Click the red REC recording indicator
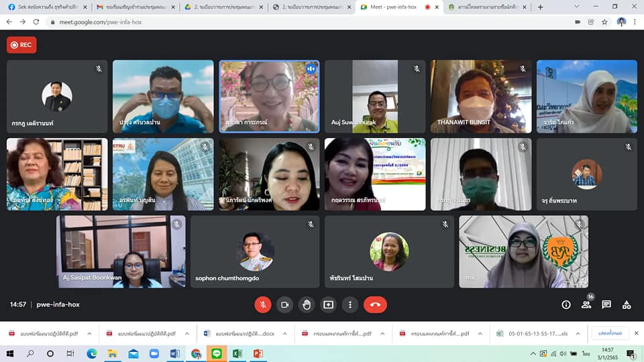The image size is (644, 362). 21,45
